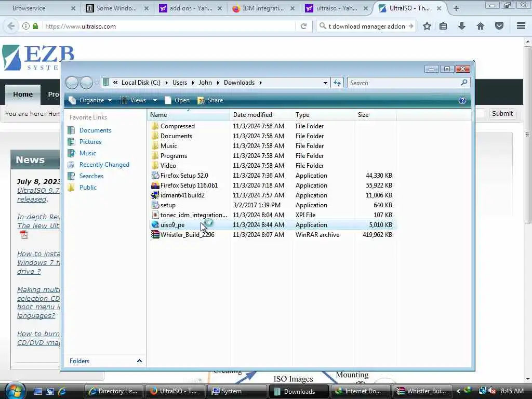Image resolution: width=532 pixels, height=399 pixels.
Task: Select Compressed folder
Action: tap(178, 126)
